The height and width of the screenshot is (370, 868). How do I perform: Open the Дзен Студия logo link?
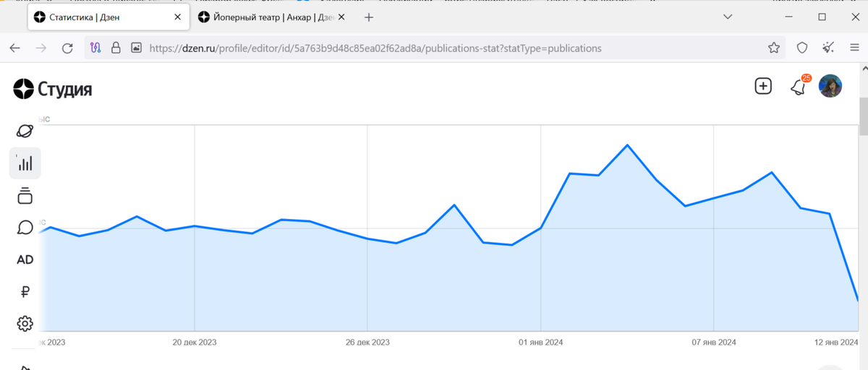(x=53, y=90)
